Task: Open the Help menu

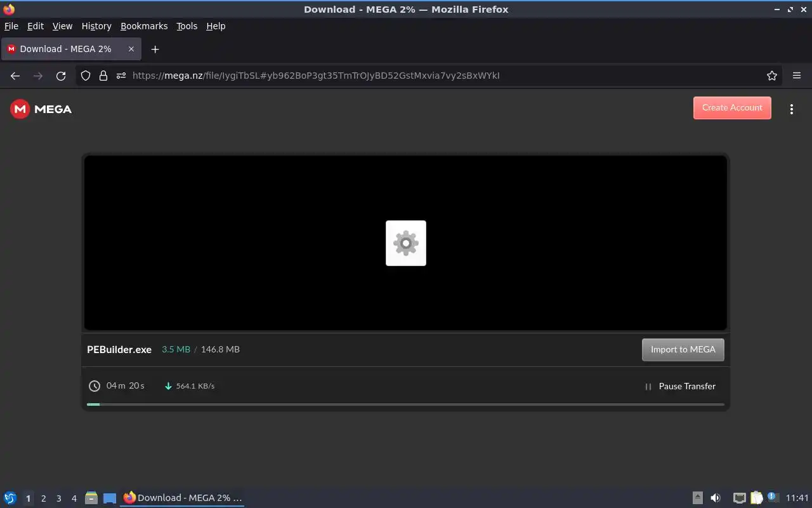Action: (216, 26)
